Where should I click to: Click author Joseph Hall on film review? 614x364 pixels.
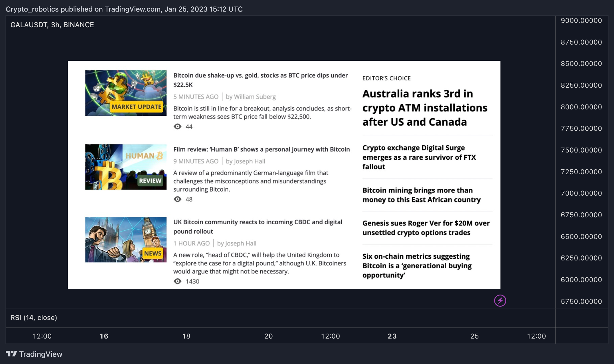tap(249, 161)
